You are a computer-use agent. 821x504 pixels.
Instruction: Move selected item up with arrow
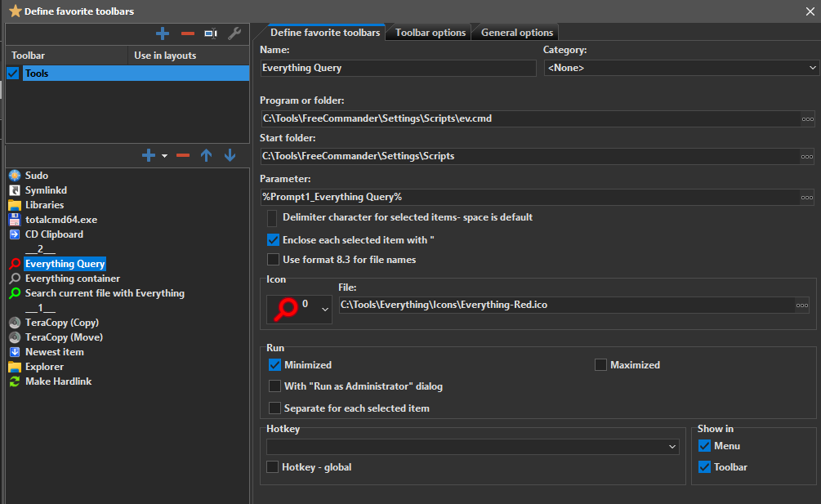point(207,155)
